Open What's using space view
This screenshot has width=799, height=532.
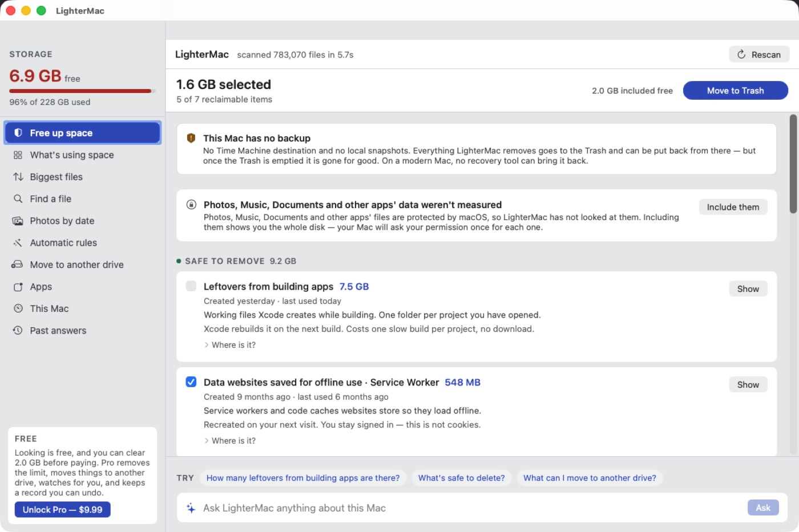(x=83, y=155)
